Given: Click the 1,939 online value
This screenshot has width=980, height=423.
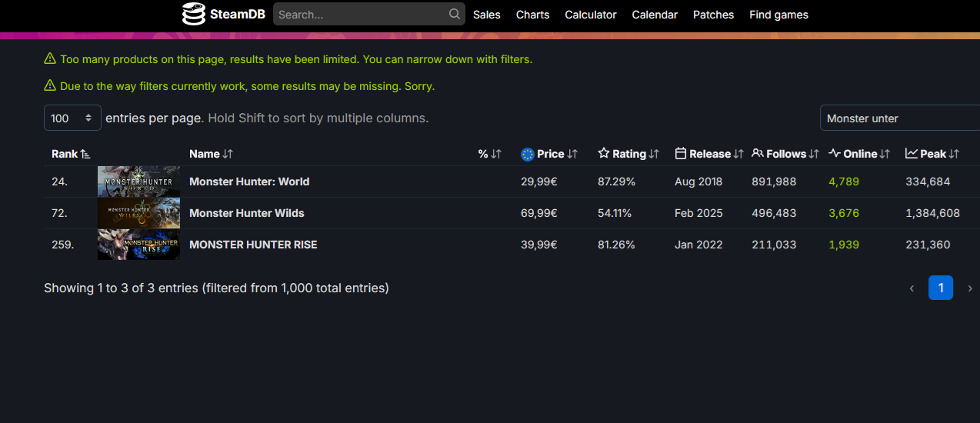Looking at the screenshot, I should click(844, 245).
